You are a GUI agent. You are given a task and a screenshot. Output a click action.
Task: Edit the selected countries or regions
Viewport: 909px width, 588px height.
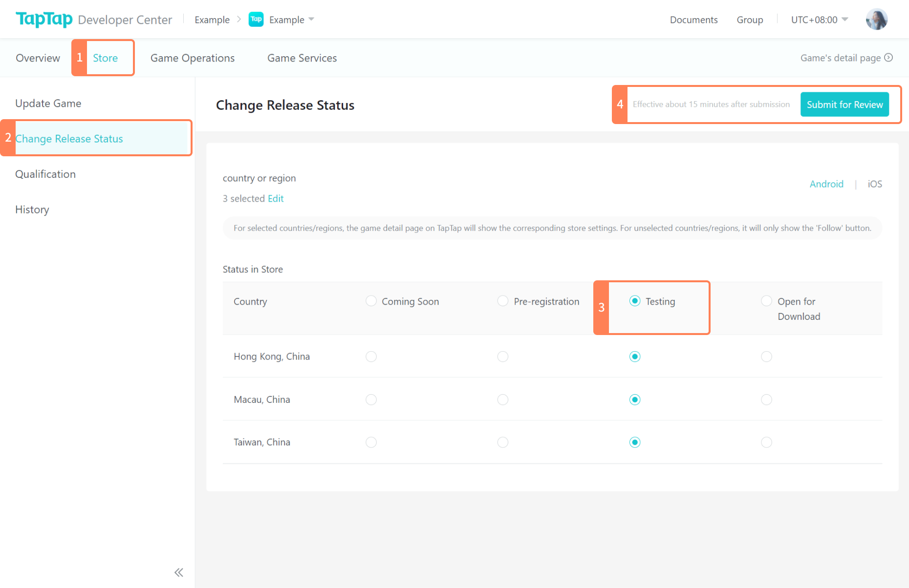click(276, 198)
